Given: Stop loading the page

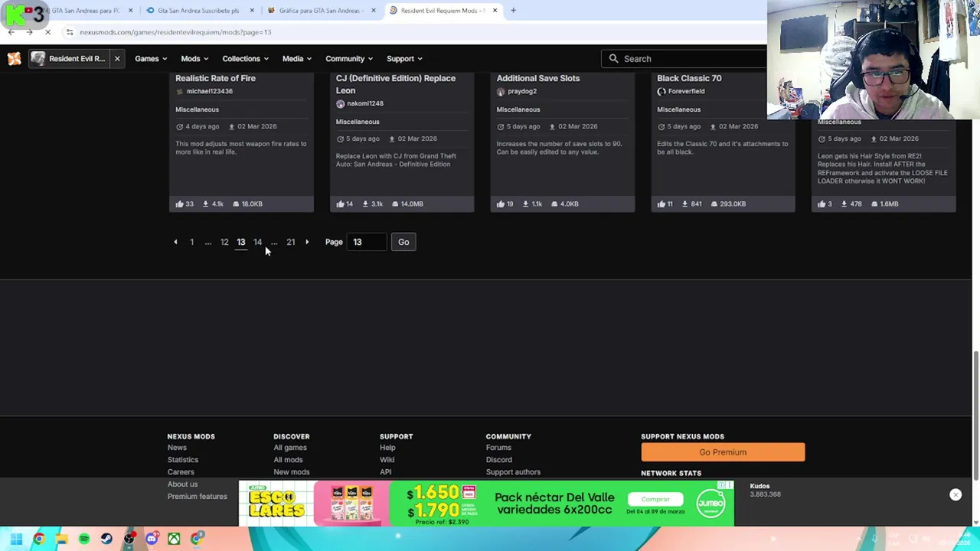Looking at the screenshot, I should coord(47,32).
